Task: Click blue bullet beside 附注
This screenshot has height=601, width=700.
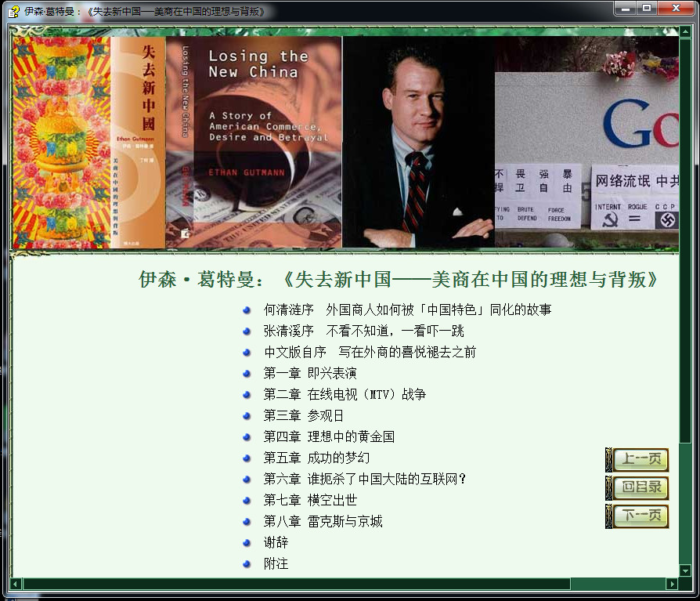Action: (247, 564)
